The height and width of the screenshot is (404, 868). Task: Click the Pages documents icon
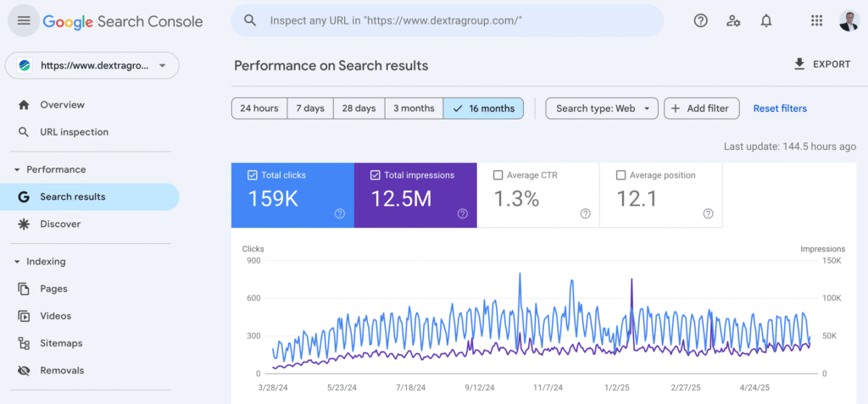coord(23,288)
